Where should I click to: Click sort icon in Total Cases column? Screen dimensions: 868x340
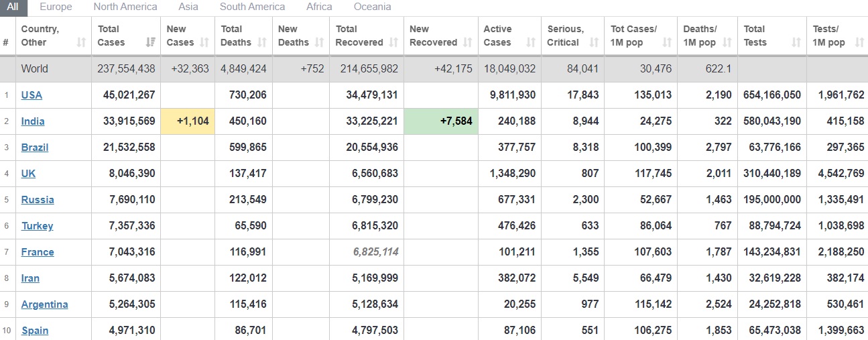click(x=151, y=43)
